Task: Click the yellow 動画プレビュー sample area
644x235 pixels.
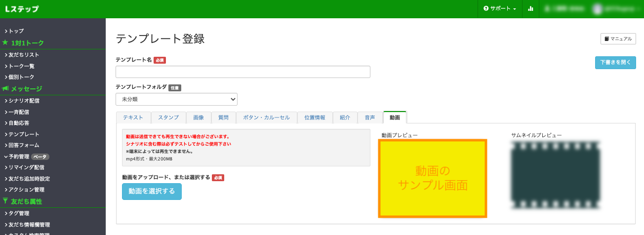Action: coord(433,178)
